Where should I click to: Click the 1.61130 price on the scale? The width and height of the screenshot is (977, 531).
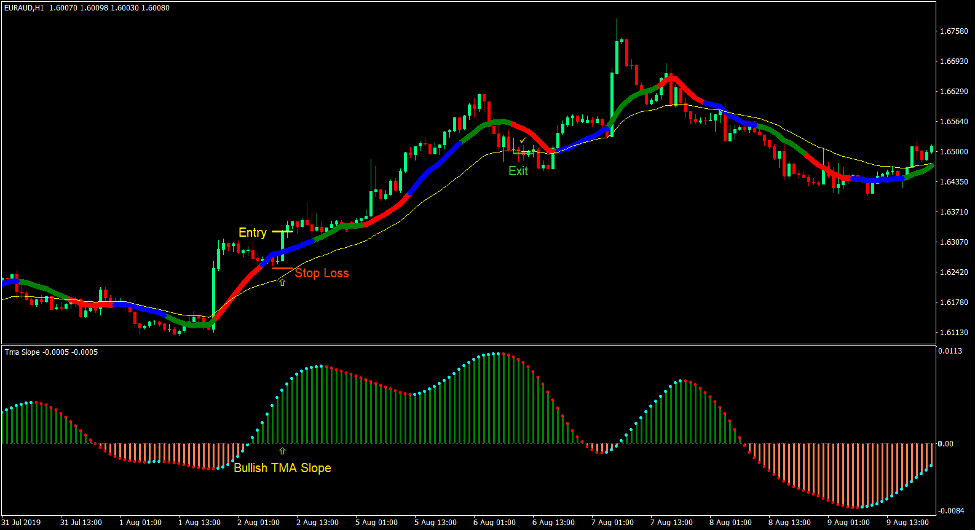point(955,333)
